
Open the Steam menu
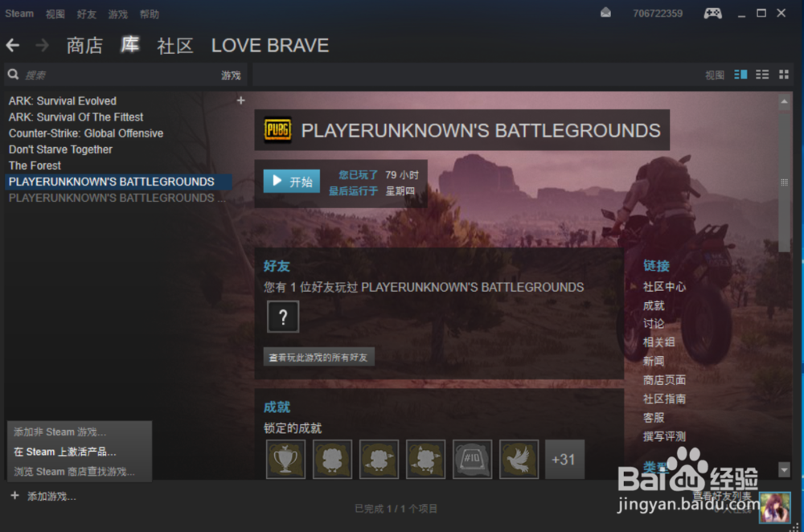tap(19, 14)
